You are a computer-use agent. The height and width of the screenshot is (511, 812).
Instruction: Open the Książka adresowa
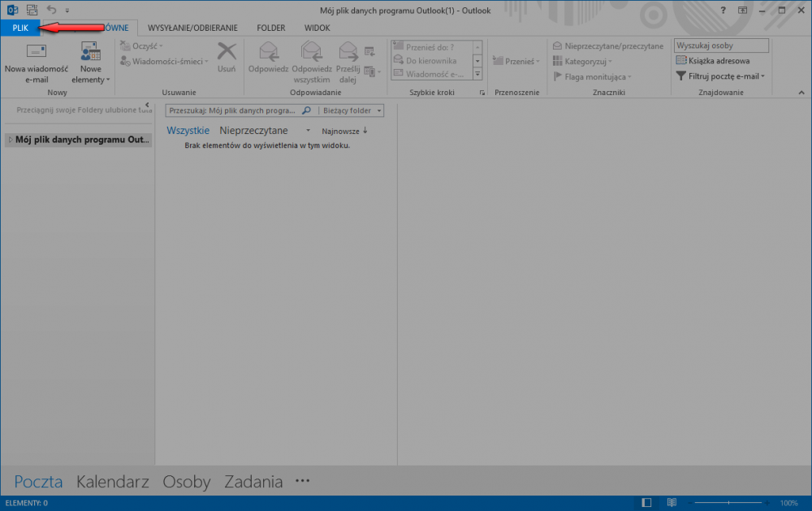(713, 61)
